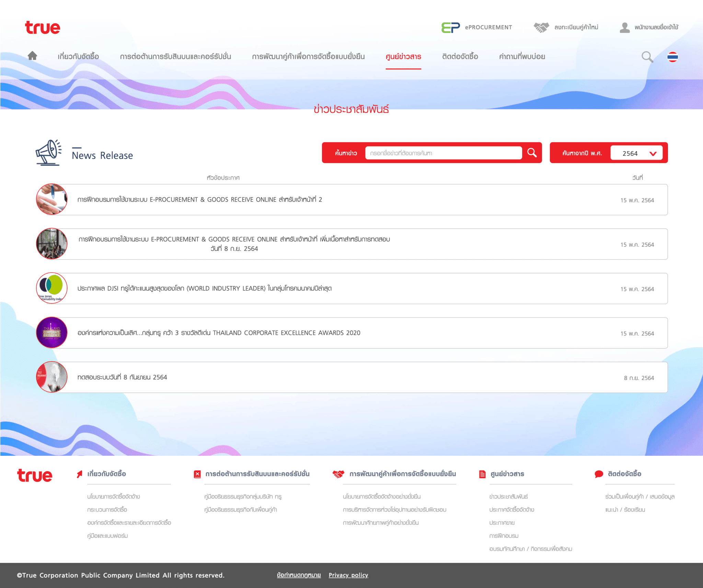Click into the news search text field
This screenshot has width=703, height=588.
pyautogui.click(x=443, y=153)
